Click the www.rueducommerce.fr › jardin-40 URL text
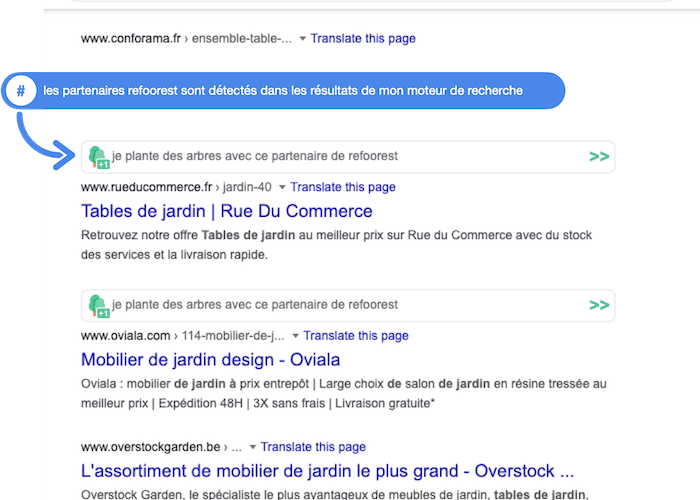 176,187
